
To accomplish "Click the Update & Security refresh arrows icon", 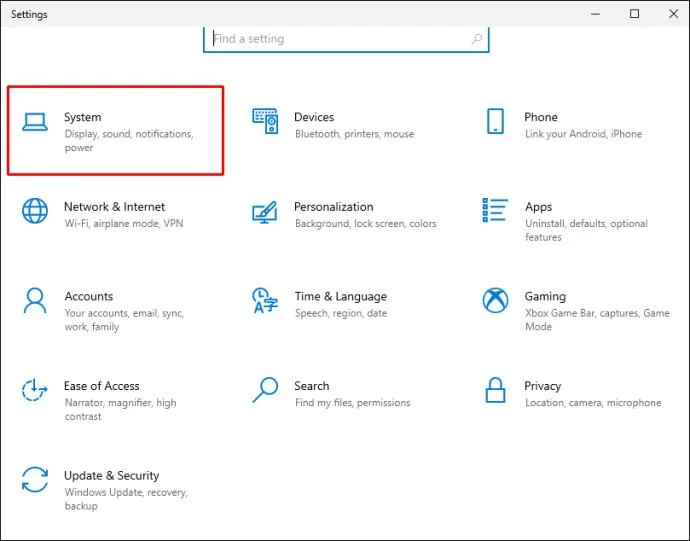I will coord(35,479).
